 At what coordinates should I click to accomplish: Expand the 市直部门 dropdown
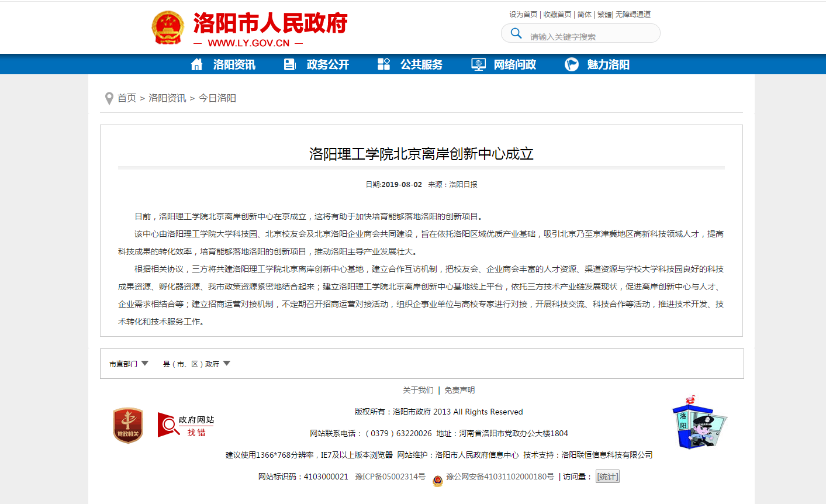pos(129,364)
